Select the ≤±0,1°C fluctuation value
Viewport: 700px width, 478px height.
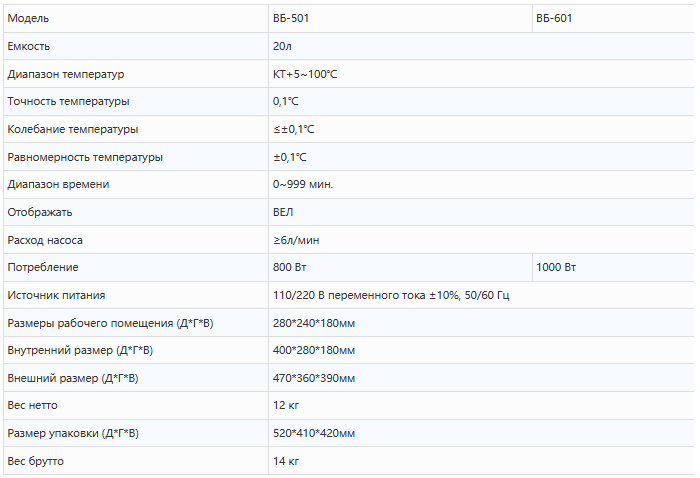click(293, 130)
